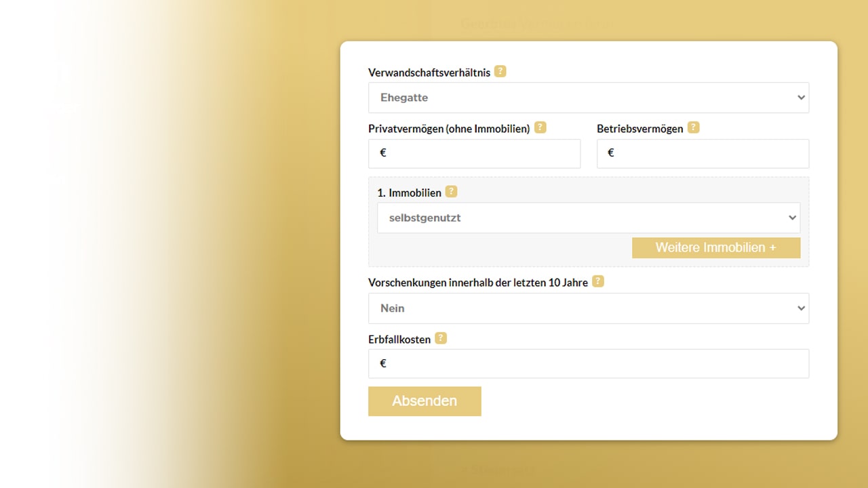Click the Vorschenkungen innerhalb der letzten 10 Jahre label
Screen dimensions: 868x488
point(477,283)
